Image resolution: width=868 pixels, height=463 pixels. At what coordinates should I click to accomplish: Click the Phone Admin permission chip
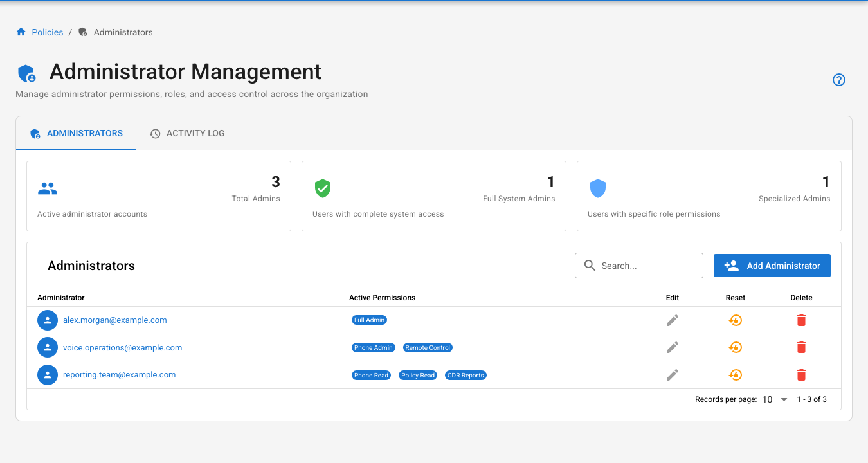click(x=374, y=347)
